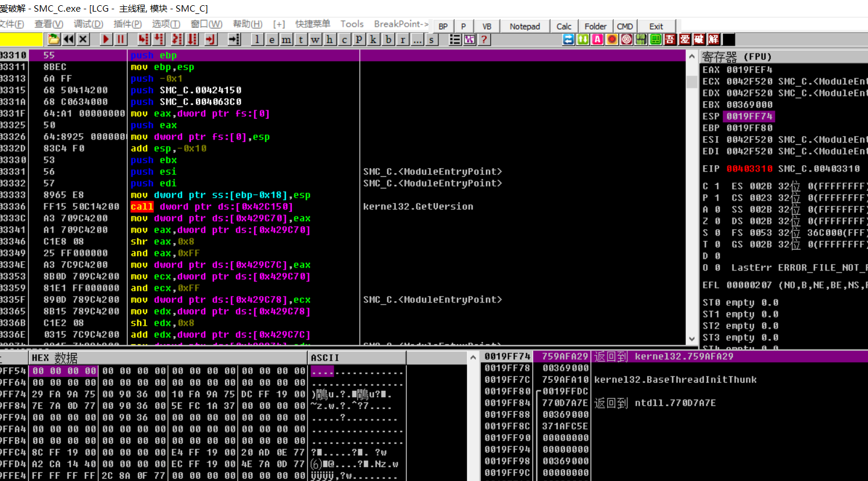Show Breakpoints via 'b' button
The image size is (868, 481).
[x=388, y=40]
